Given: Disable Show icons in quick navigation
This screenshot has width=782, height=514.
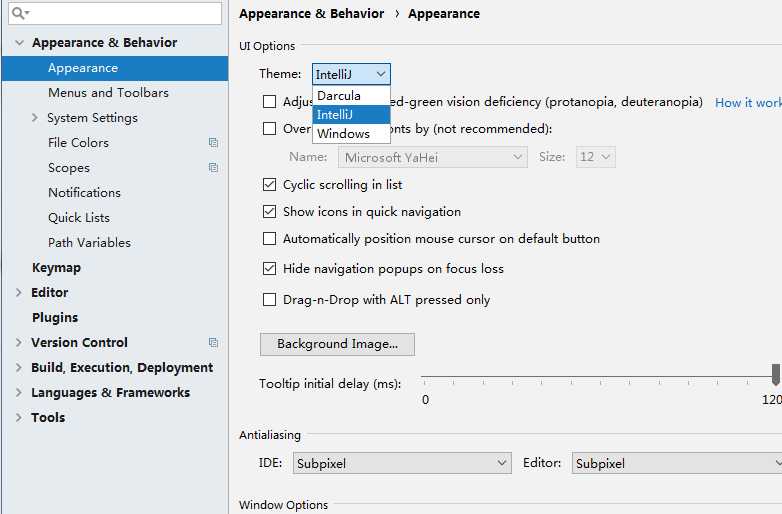Looking at the screenshot, I should (x=269, y=212).
